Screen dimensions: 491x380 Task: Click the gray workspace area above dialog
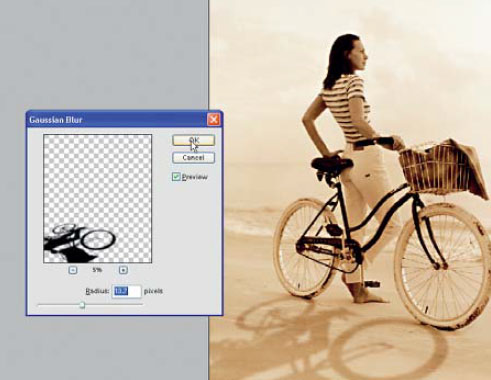(x=103, y=53)
